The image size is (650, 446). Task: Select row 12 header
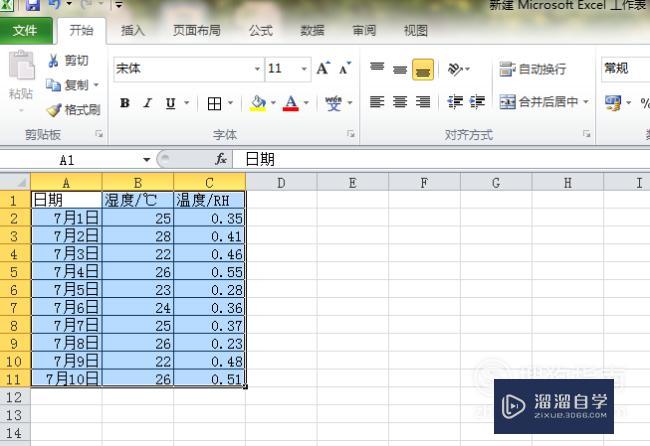[x=15, y=397]
